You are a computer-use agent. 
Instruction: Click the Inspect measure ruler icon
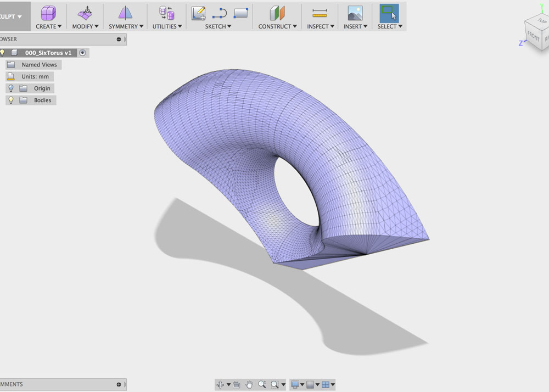(x=320, y=13)
